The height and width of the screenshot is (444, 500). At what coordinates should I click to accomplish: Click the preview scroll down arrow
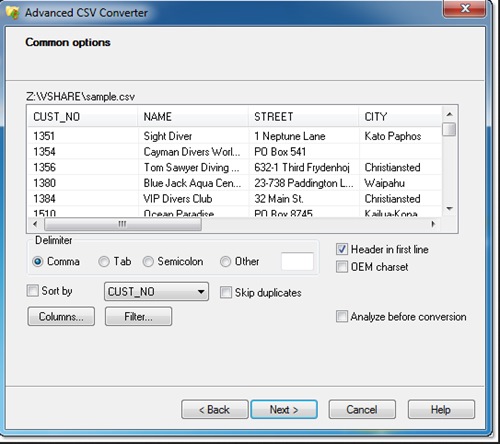(449, 209)
